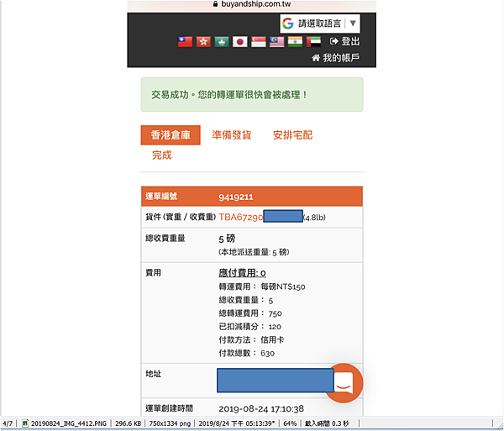Screen dimensions: 504x431
Task: Click the 載入時間 0.3 秒 status entry
Action: [327, 423]
